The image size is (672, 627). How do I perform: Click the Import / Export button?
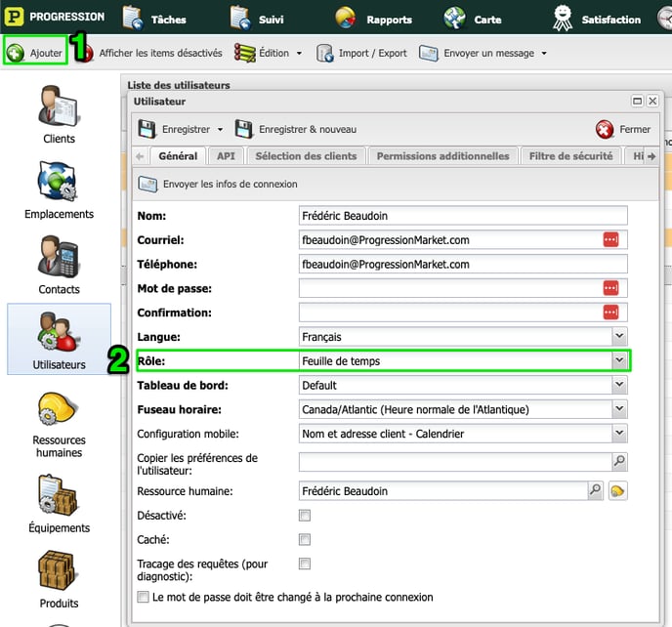[x=361, y=53]
